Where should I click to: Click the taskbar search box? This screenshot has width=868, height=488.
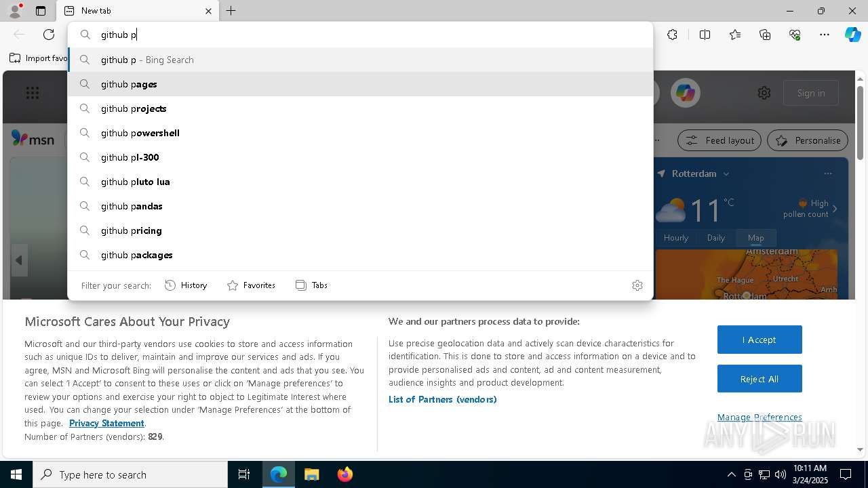[x=130, y=474]
